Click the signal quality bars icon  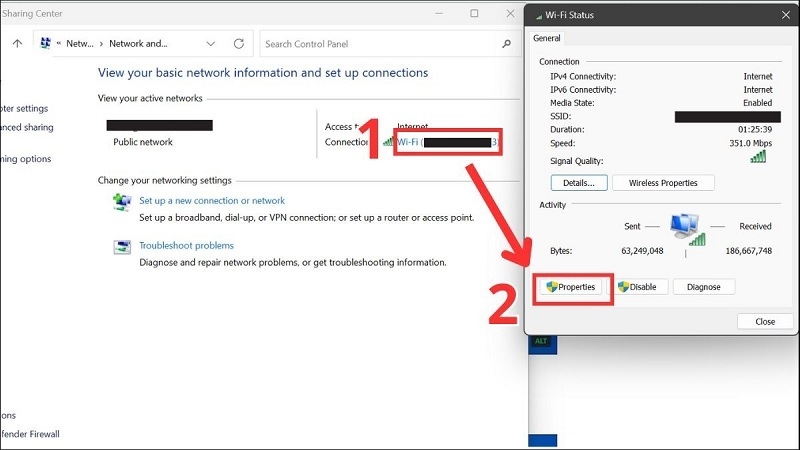click(x=758, y=157)
